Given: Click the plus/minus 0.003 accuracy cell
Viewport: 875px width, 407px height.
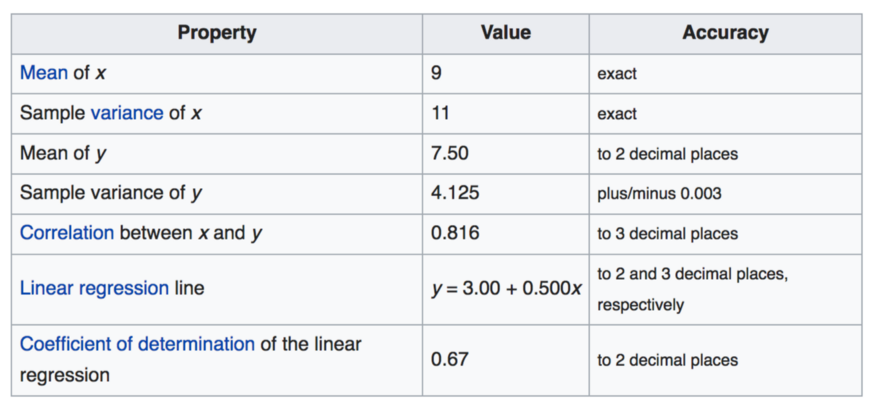Looking at the screenshot, I should click(660, 194).
